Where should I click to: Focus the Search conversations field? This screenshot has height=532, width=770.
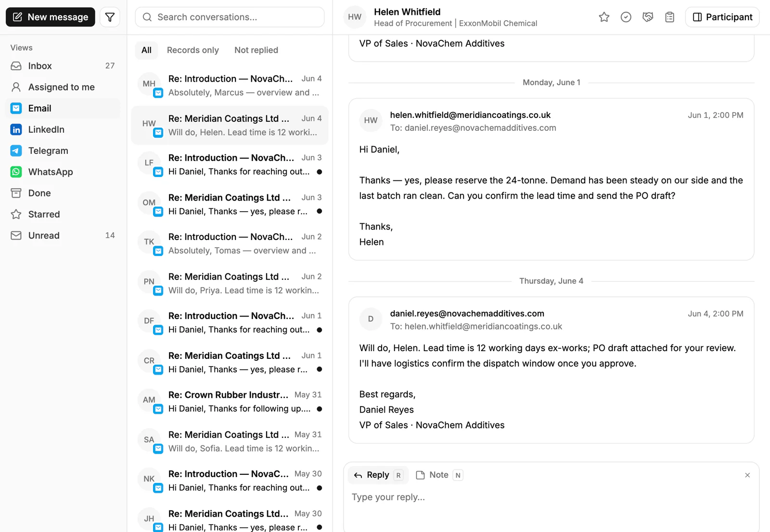pos(230,17)
